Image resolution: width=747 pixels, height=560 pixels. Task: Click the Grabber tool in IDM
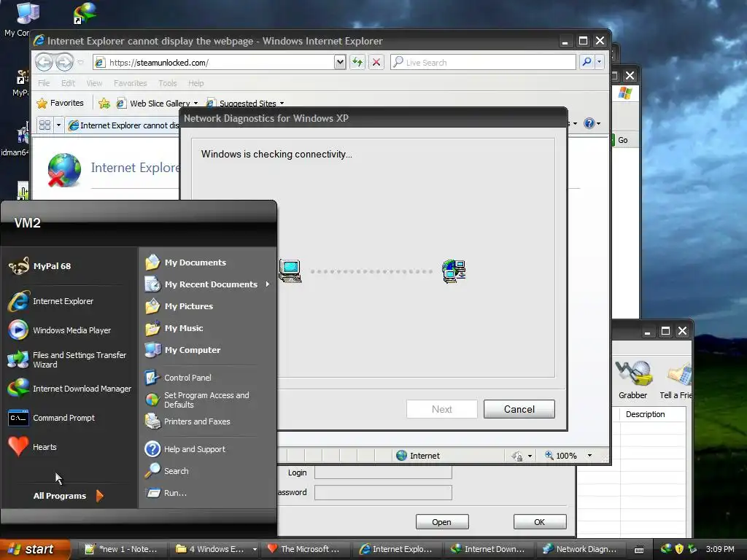click(633, 380)
